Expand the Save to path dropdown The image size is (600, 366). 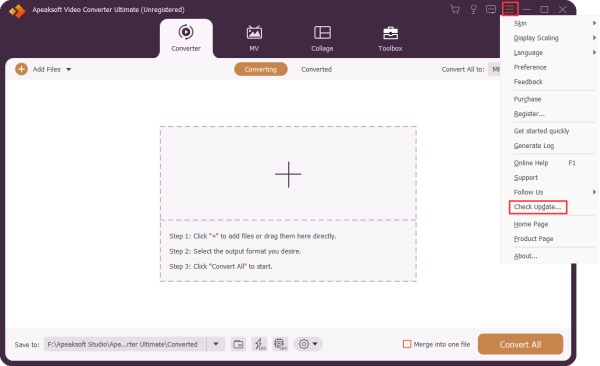216,344
